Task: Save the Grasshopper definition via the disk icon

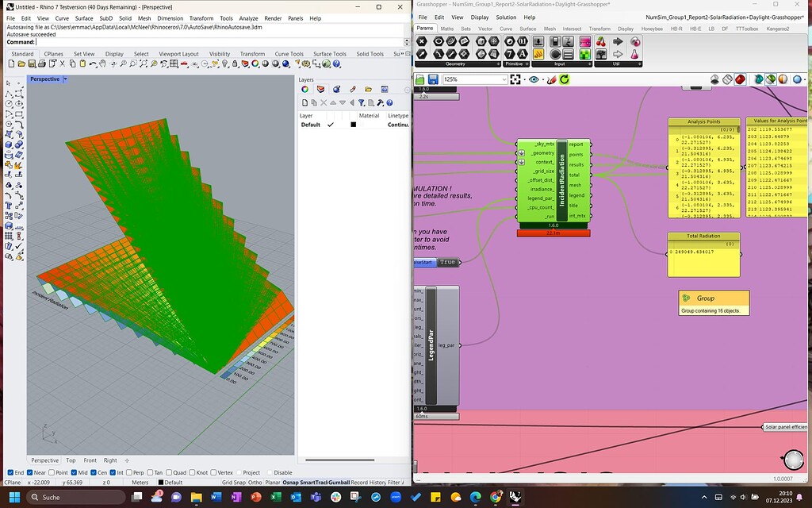Action: [431, 79]
